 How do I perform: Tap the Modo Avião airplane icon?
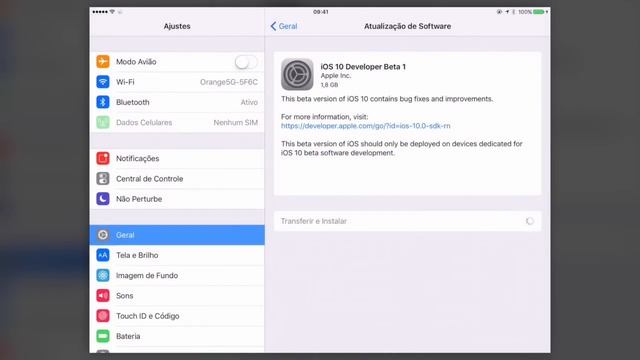click(103, 62)
